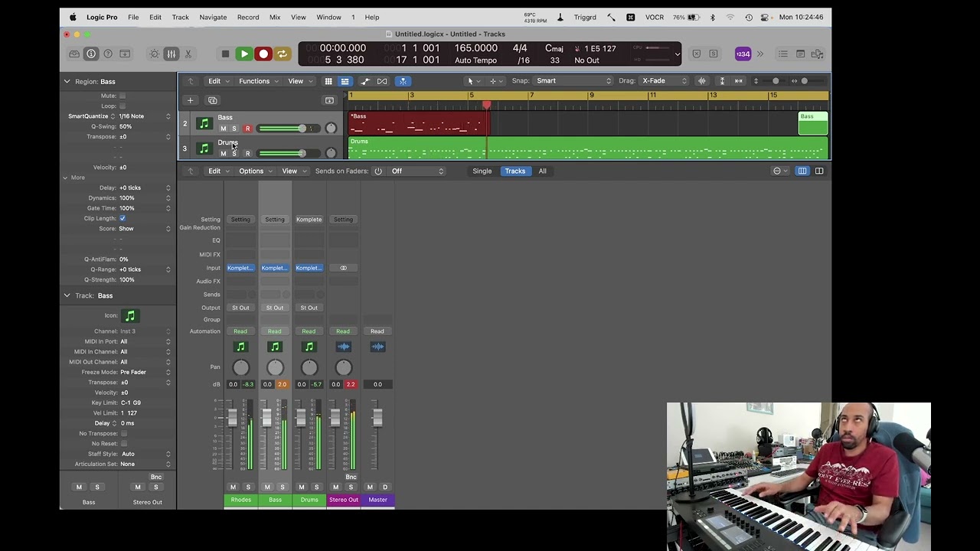This screenshot has width=980, height=551.
Task: Click the Flex show/hide icon
Action: coord(382,81)
